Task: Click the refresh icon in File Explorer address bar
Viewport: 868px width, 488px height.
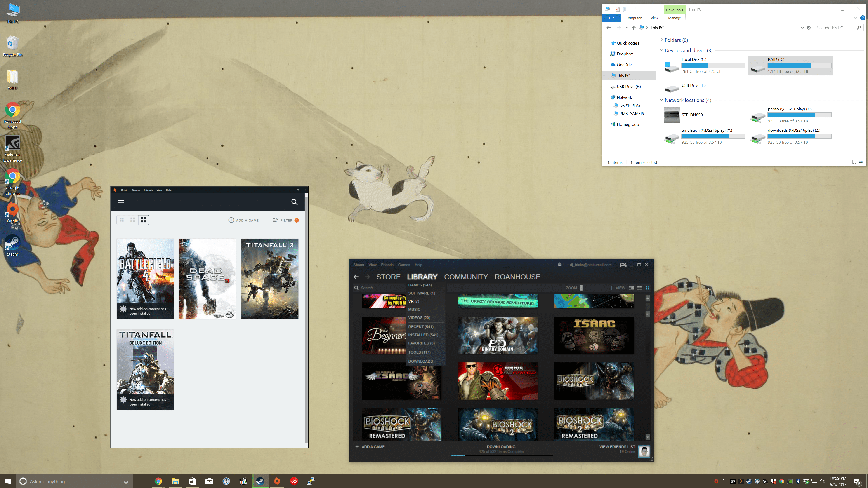Action: pos(809,28)
